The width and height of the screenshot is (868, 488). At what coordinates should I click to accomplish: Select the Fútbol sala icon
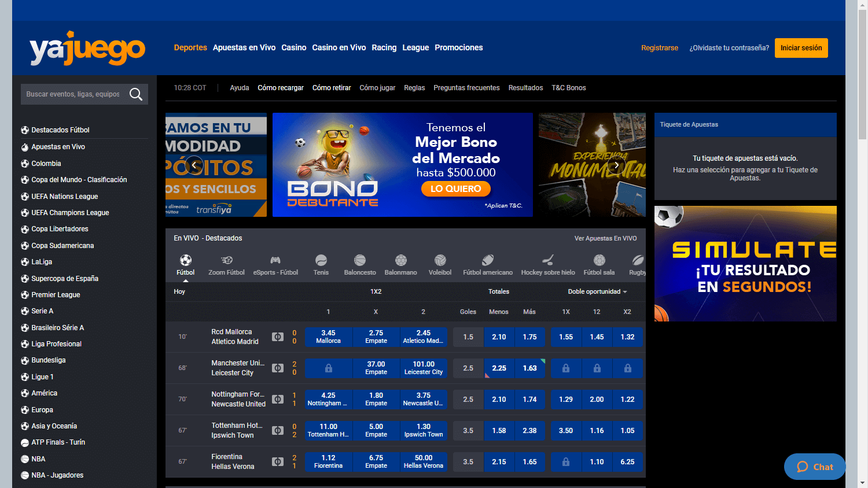599,260
